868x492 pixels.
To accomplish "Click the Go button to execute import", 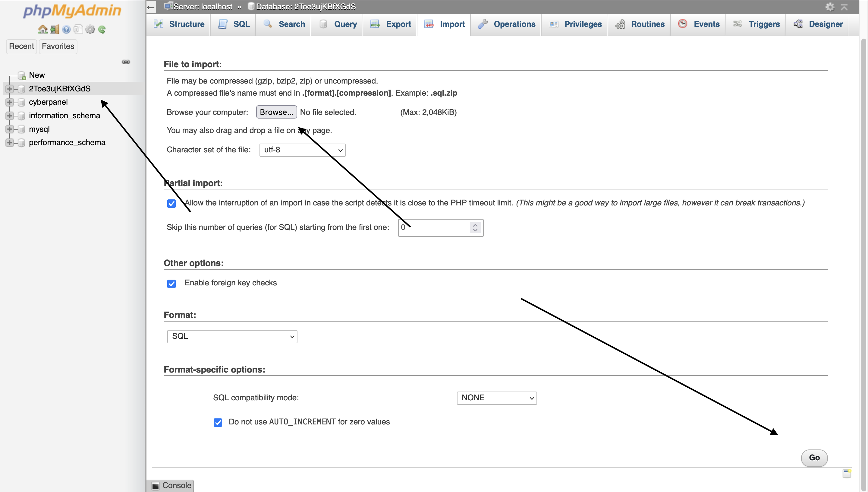I will pos(814,457).
